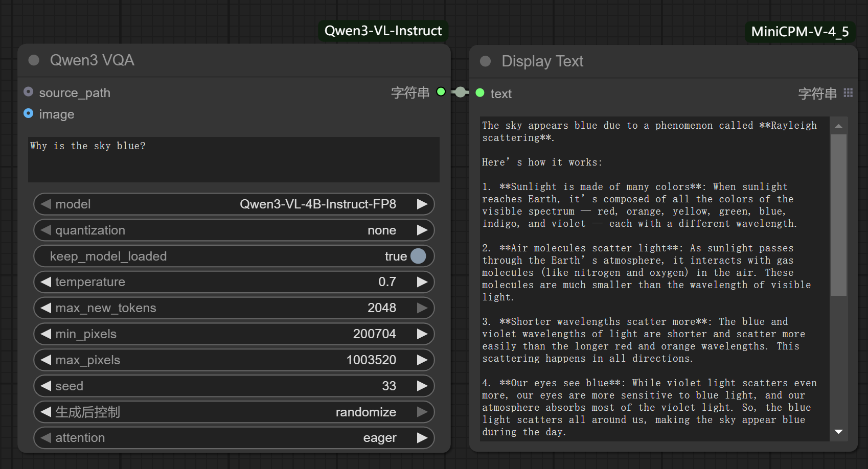Image resolution: width=868 pixels, height=469 pixels.
Task: Click the scrollbar down arrow in Display Text
Action: [x=838, y=432]
